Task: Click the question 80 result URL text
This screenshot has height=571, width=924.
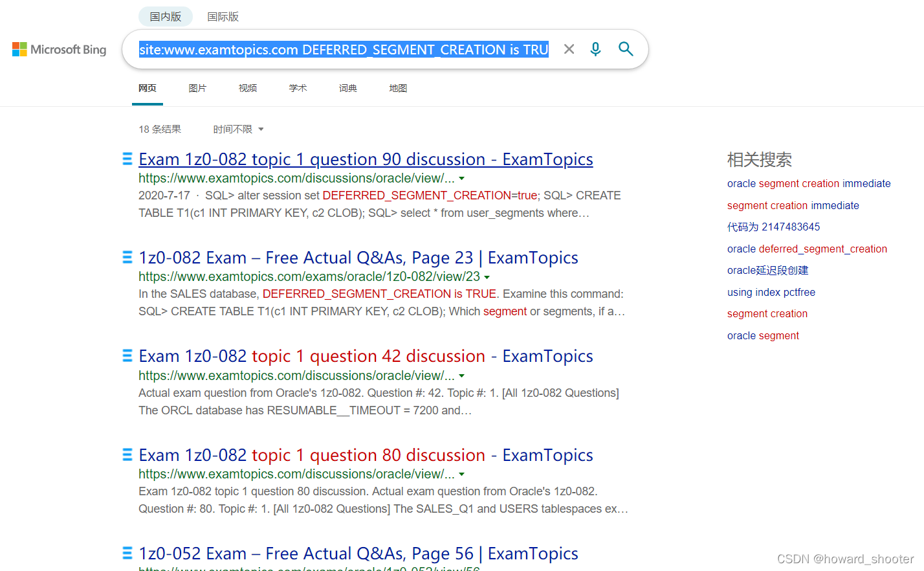Action: pos(296,474)
